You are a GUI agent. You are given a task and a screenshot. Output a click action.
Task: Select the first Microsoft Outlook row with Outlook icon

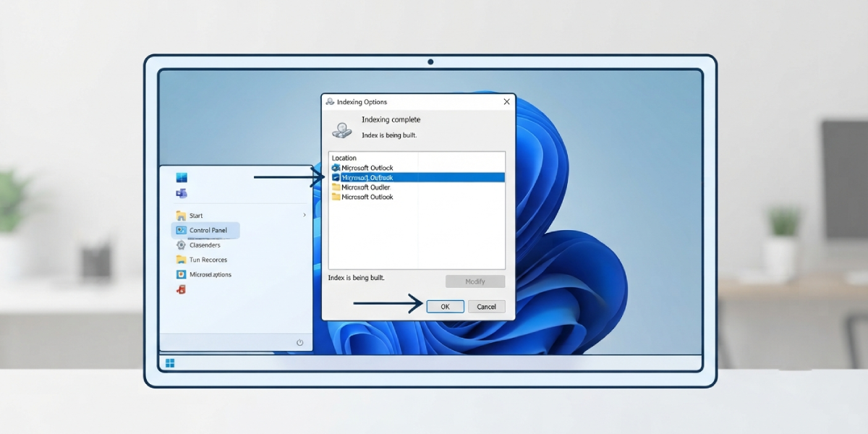417,168
